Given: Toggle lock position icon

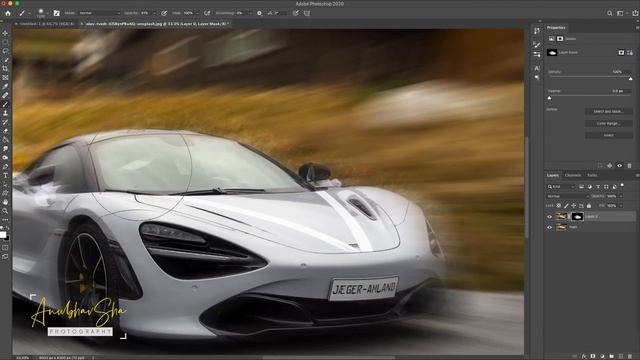Looking at the screenshot, I should coord(573,206).
